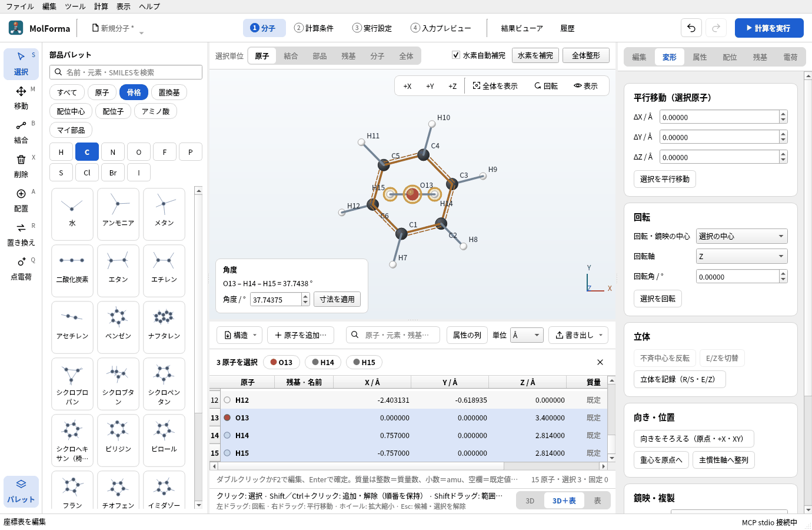Click 重心を原点へ button
This screenshot has width=812, height=530.
point(661,460)
